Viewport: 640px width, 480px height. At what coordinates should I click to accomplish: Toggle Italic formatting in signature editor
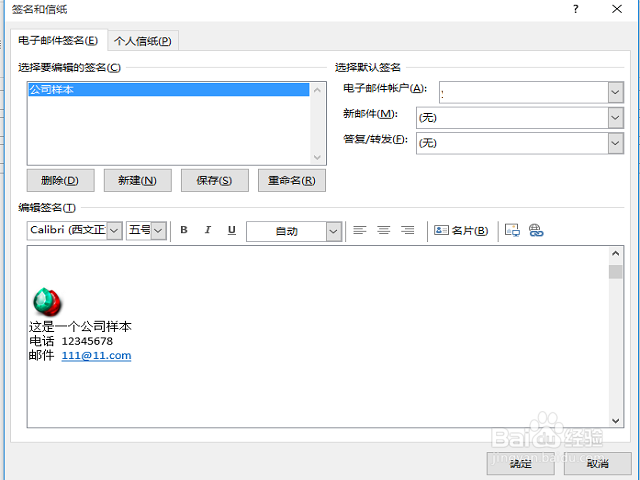208,230
